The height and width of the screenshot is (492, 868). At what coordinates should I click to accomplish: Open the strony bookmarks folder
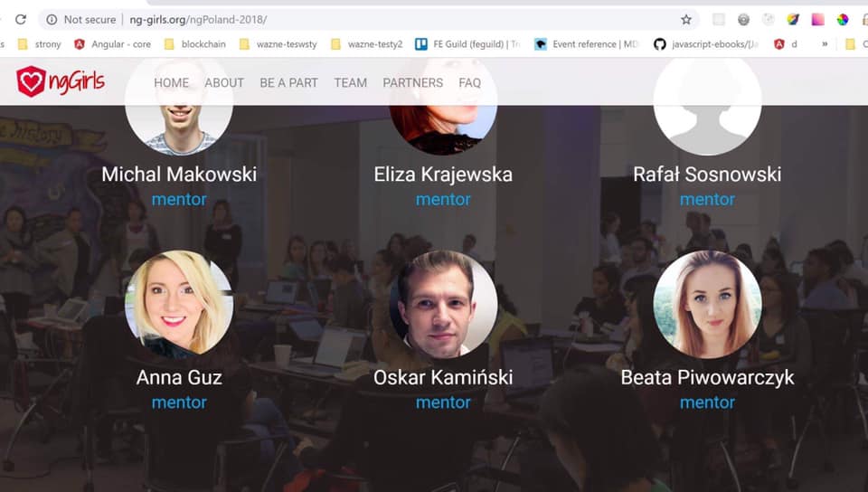pos(39,44)
